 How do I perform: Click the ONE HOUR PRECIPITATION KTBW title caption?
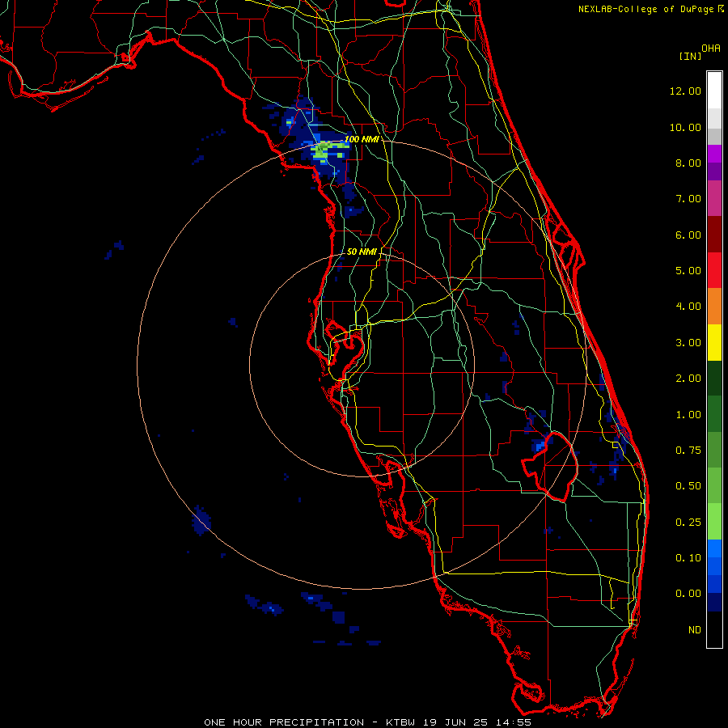tap(367, 722)
